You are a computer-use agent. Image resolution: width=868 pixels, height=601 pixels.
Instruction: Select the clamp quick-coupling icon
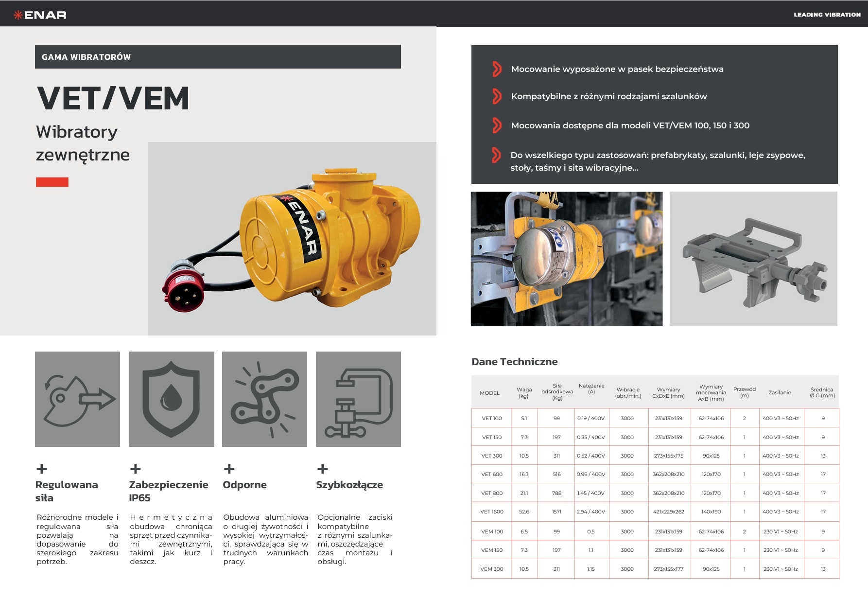coord(358,399)
